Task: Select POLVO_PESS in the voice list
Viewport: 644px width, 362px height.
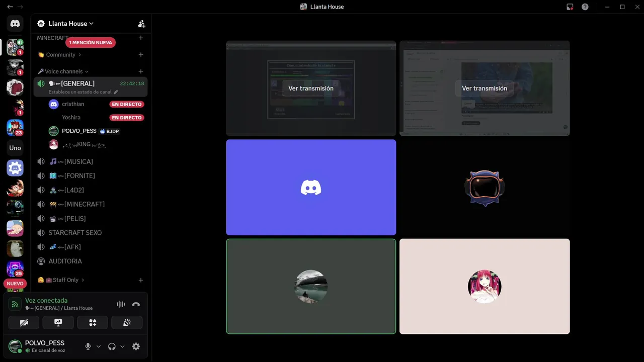Action: point(96,131)
